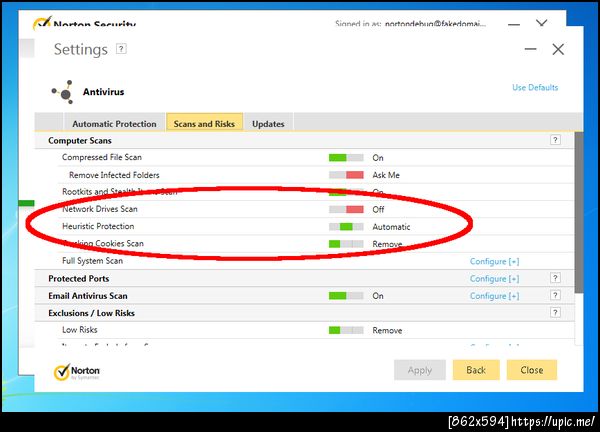Screen dimensions: 600x432
Task: Click the Use Defaults link
Action: [535, 87]
